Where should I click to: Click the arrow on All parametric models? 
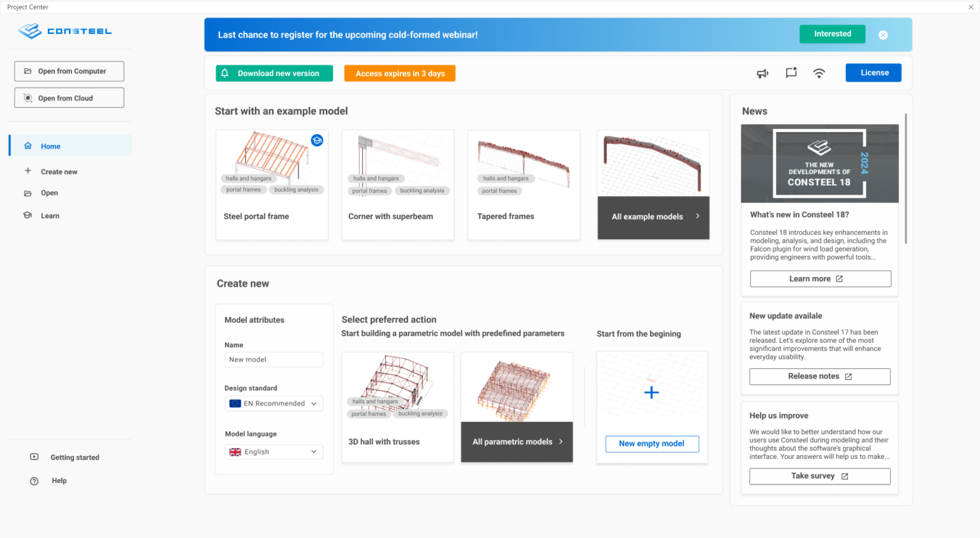[561, 442]
